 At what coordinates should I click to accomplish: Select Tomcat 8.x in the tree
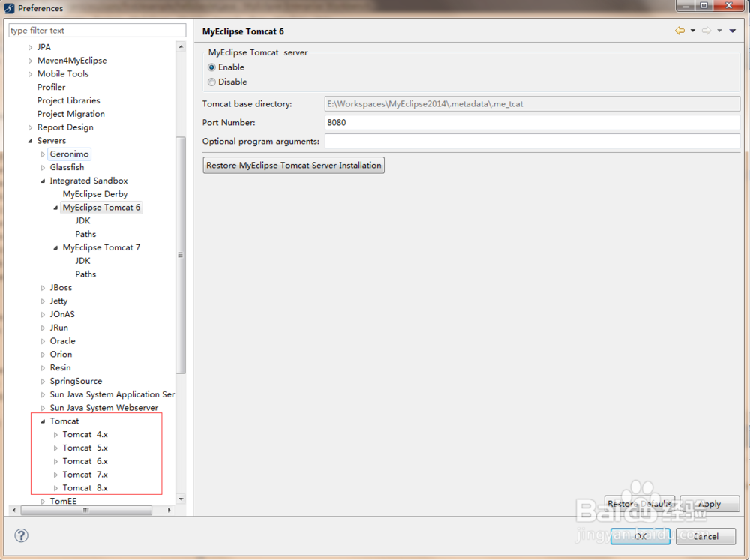click(x=85, y=488)
